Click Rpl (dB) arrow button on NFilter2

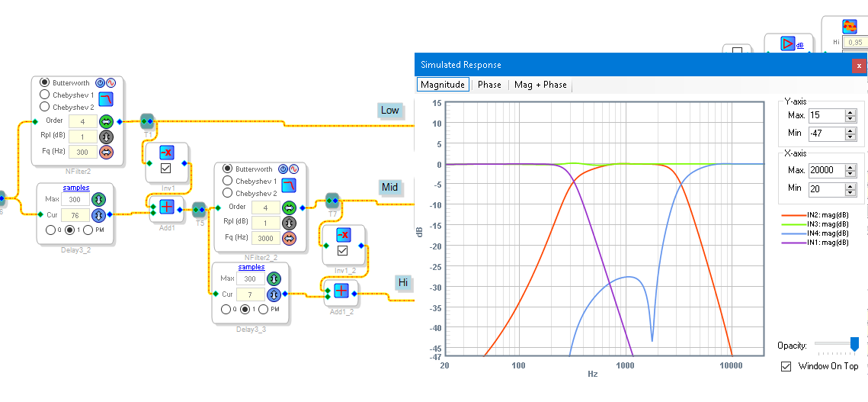click(106, 137)
